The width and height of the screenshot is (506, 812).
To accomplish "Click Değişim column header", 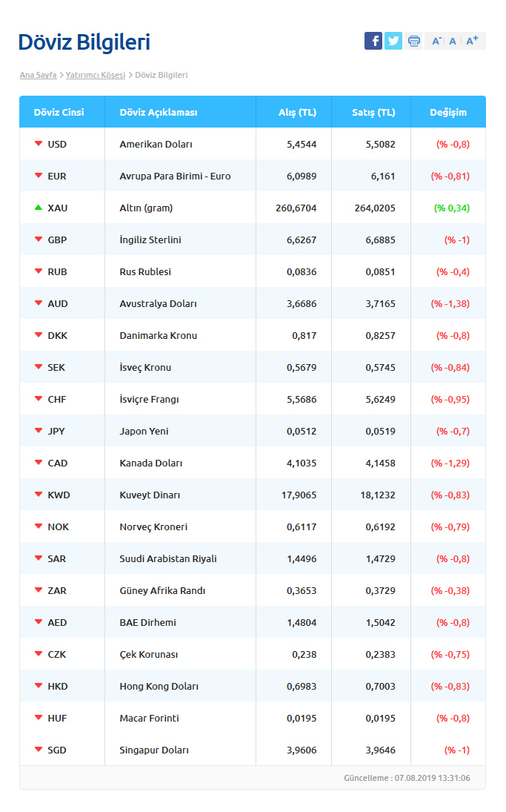I will (448, 113).
